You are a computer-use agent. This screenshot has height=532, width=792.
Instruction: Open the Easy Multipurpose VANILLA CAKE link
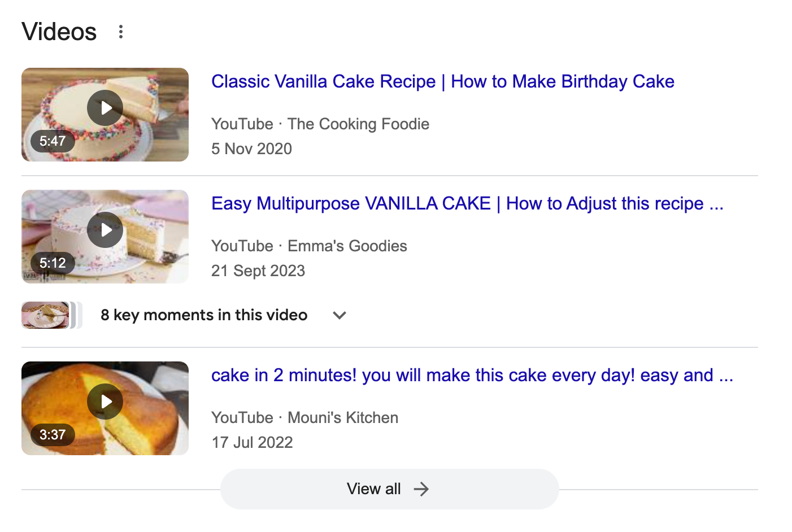click(467, 203)
